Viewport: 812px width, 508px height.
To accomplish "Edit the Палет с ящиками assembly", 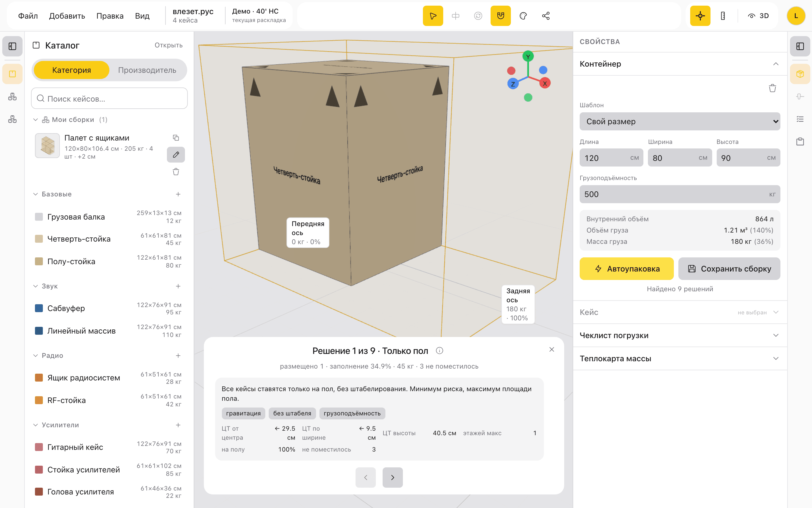I will [176, 155].
